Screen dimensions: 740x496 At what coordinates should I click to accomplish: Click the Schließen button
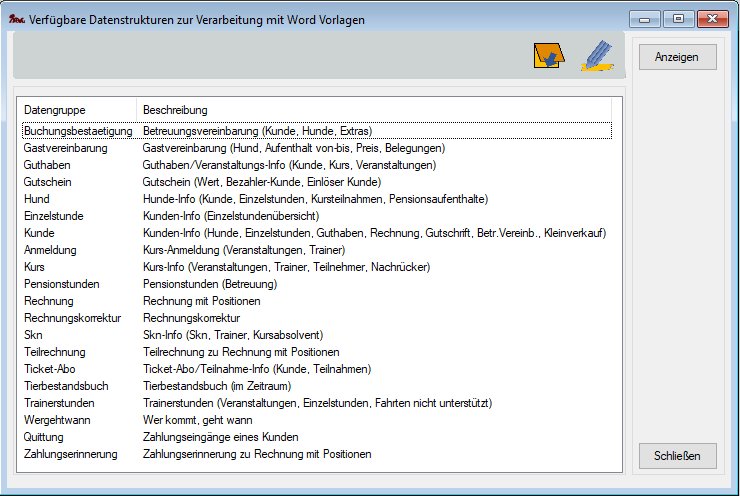pyautogui.click(x=677, y=456)
